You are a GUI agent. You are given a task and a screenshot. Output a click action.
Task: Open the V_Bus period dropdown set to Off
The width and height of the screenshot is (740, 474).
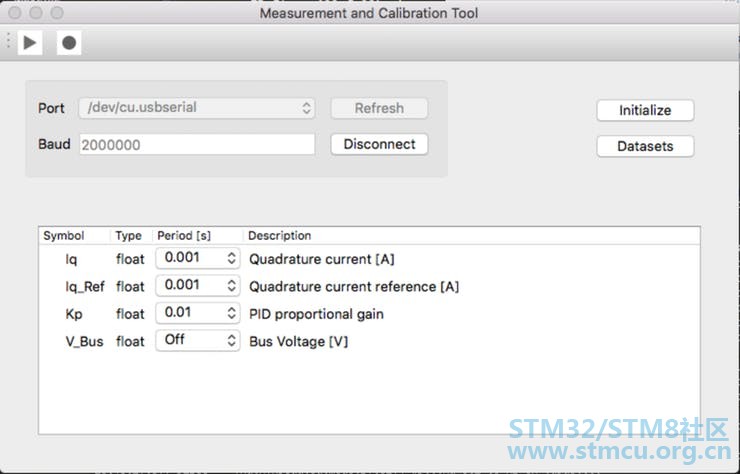click(x=198, y=340)
